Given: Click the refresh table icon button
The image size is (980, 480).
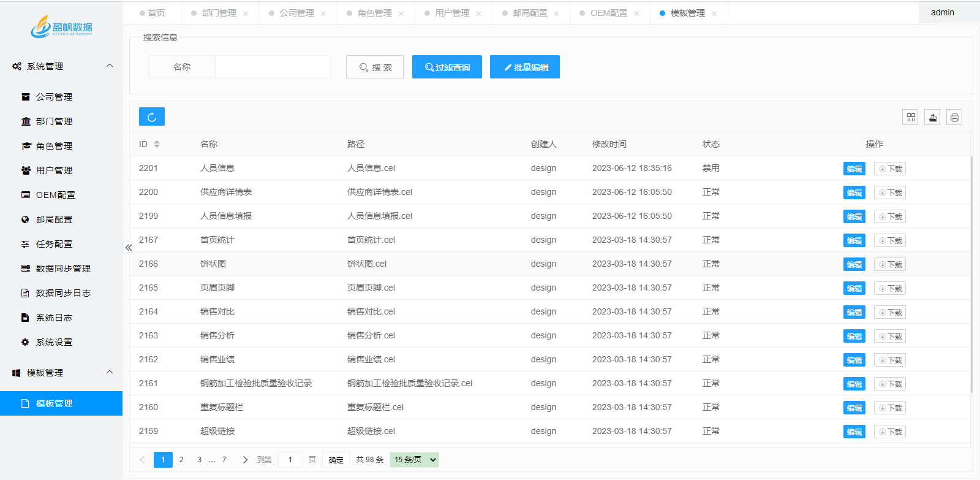Looking at the screenshot, I should (x=152, y=116).
